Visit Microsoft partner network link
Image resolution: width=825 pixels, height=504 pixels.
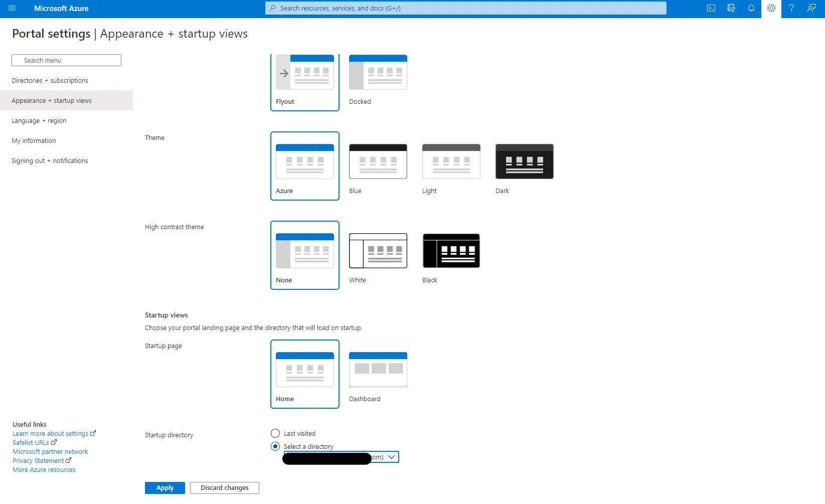(x=50, y=452)
